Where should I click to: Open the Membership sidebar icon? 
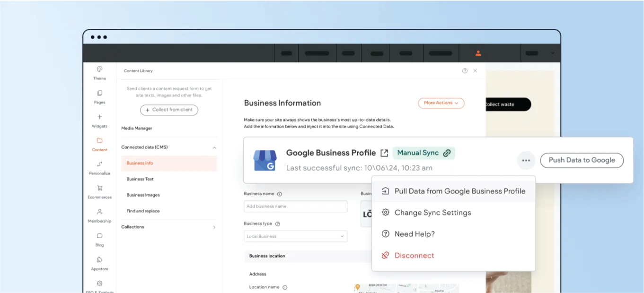click(x=99, y=212)
